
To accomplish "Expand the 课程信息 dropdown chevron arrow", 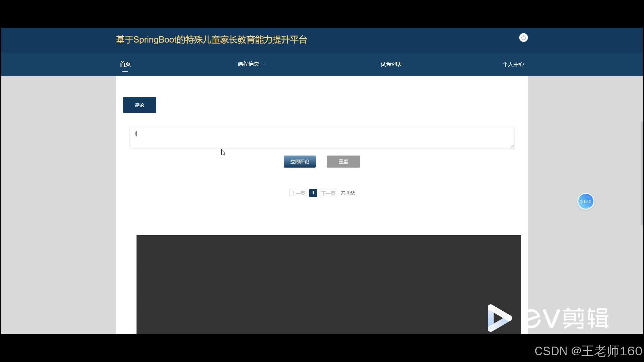I will click(x=264, y=64).
